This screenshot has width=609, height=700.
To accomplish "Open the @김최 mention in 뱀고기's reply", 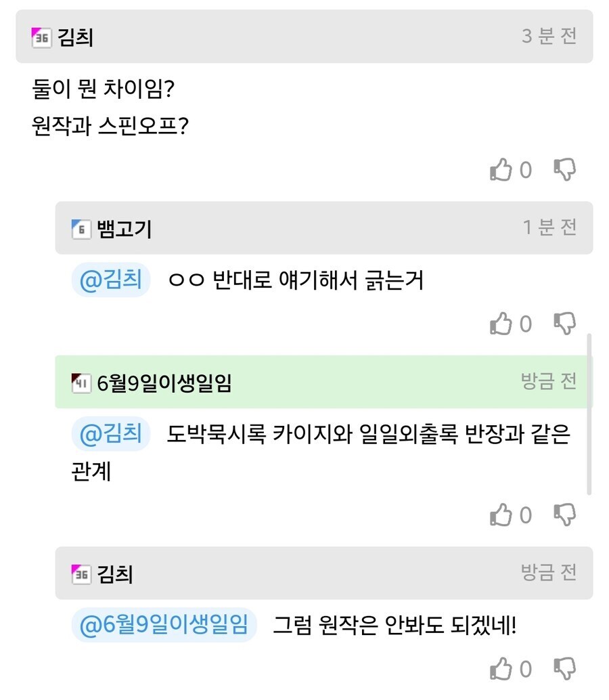I will coord(110,279).
